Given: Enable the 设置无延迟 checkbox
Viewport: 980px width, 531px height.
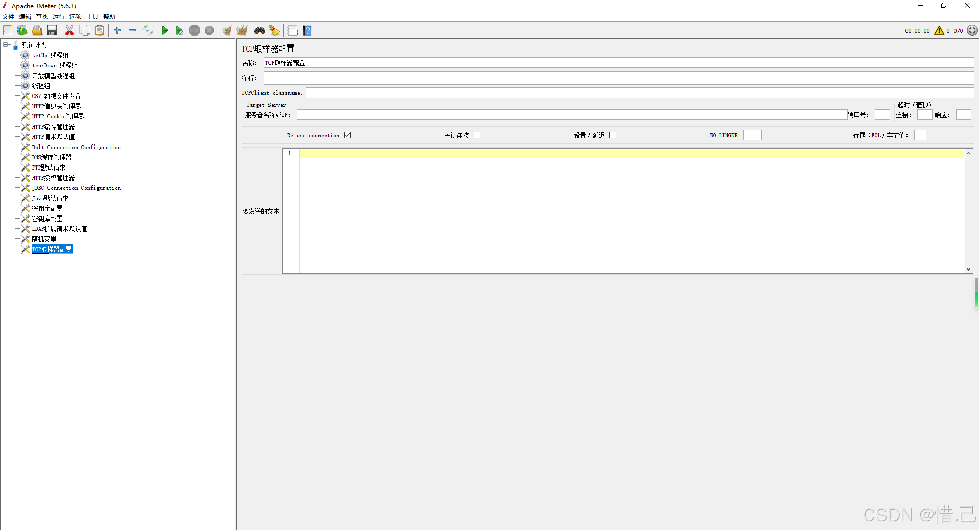Looking at the screenshot, I should 613,135.
